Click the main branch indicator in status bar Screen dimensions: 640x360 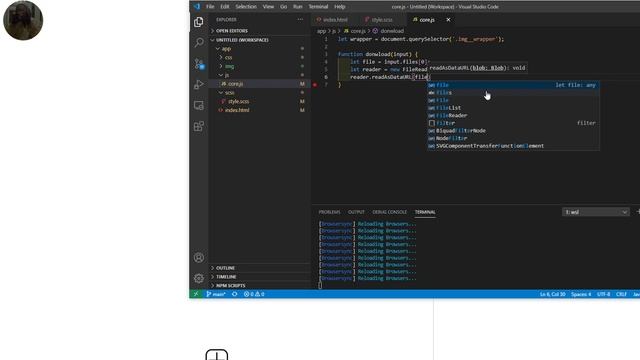216,294
